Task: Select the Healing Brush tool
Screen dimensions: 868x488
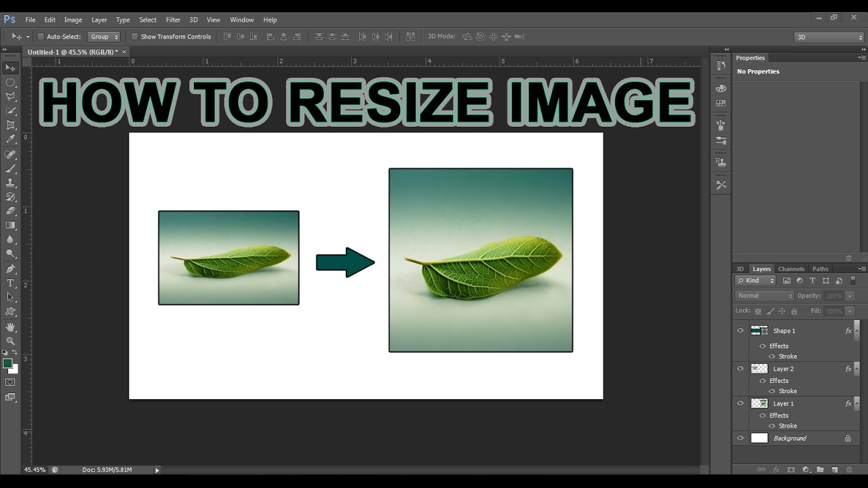Action: pos(10,155)
